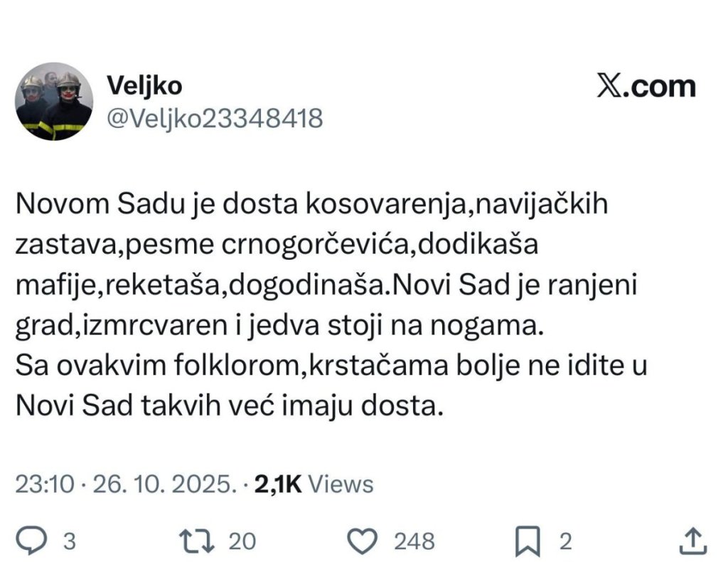Like the tweet with the heart icon
728x562 pixels.
[x=365, y=541]
